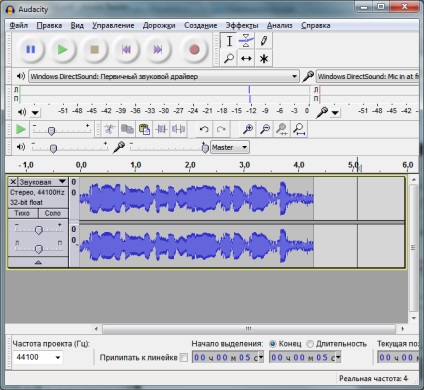Open the Анализ menu
The image size is (424, 390).
tap(279, 25)
